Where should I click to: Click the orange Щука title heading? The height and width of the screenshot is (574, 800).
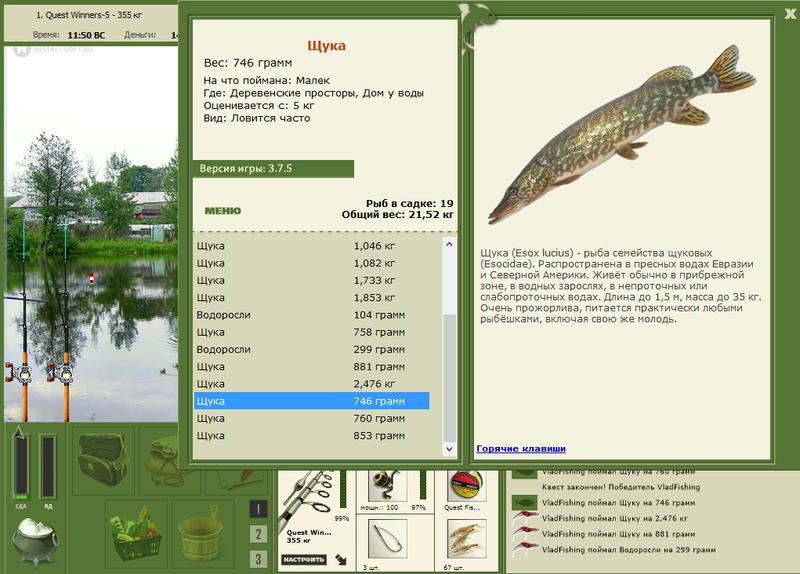tap(327, 46)
